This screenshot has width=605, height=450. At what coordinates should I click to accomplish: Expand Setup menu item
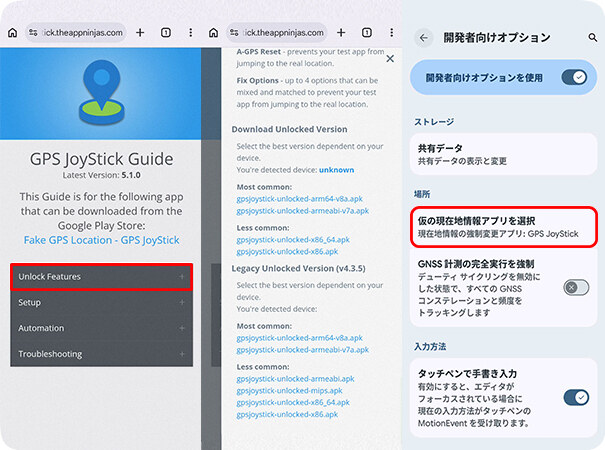coord(101,303)
